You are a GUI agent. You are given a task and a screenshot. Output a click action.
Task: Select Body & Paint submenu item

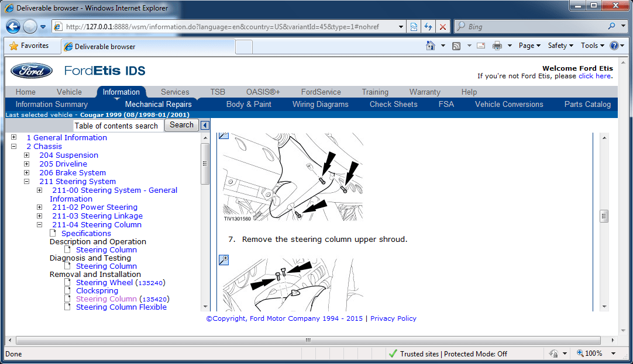pos(249,105)
